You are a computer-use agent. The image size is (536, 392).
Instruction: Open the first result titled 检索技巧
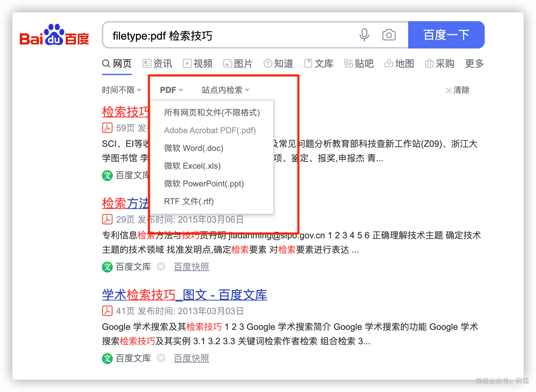coord(125,112)
